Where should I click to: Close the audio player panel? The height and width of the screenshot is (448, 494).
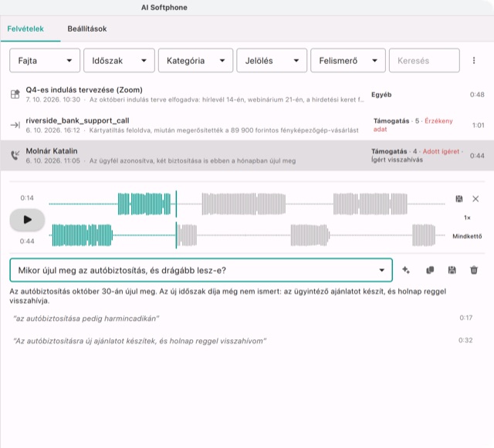(475, 199)
